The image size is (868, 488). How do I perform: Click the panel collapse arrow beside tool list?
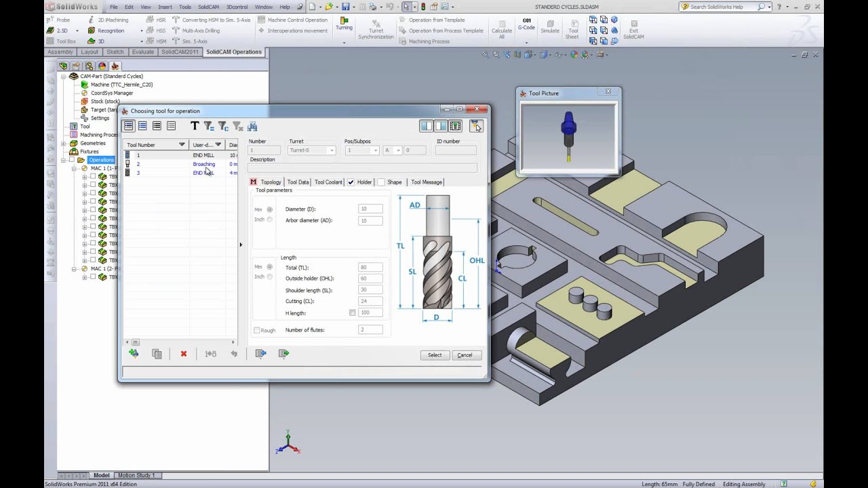pyautogui.click(x=241, y=245)
